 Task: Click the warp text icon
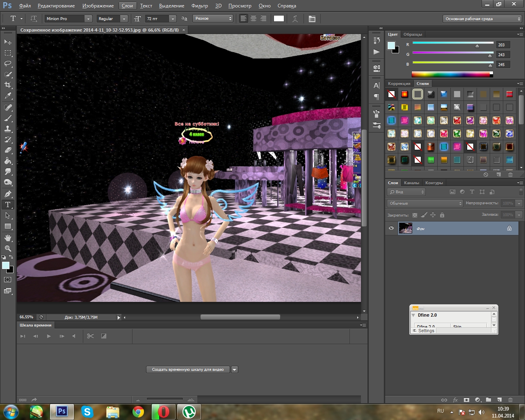tap(295, 19)
